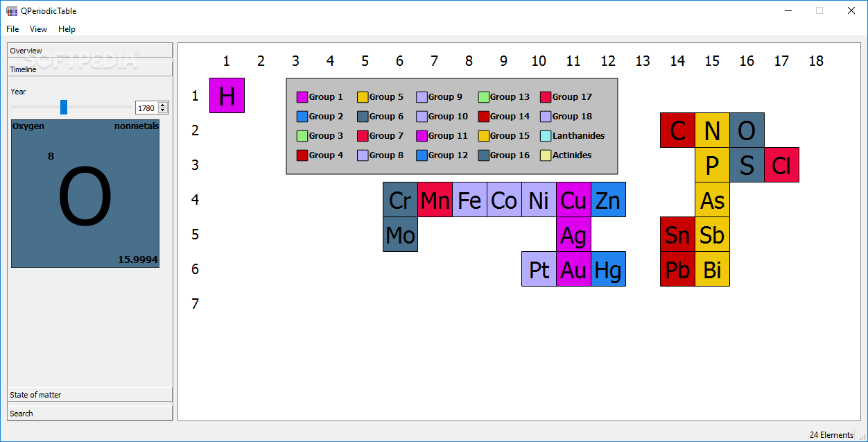Select the Chlorine (Cl) element tile
This screenshot has height=442, width=868.
[x=781, y=165]
